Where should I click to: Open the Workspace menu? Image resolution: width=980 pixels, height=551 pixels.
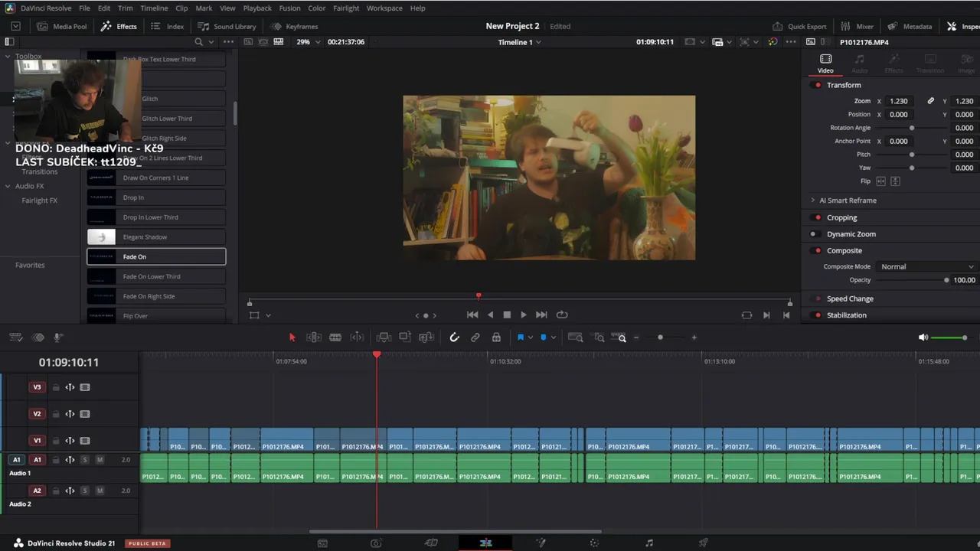384,8
